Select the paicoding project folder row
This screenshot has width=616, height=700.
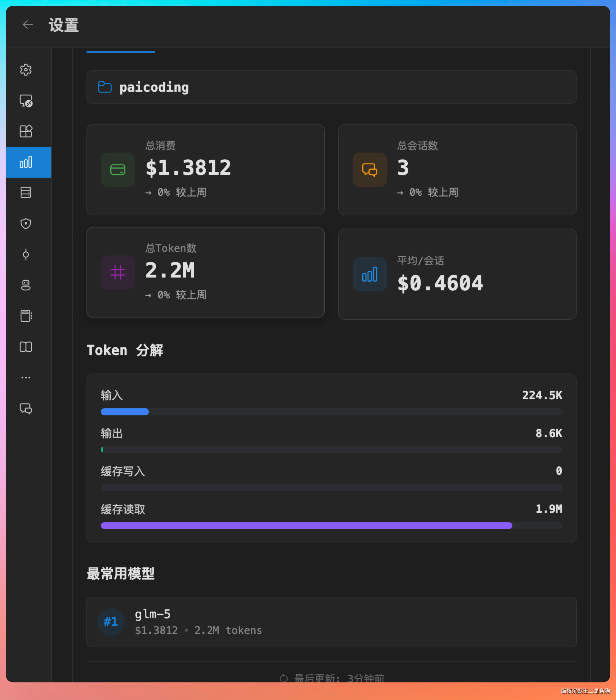331,87
